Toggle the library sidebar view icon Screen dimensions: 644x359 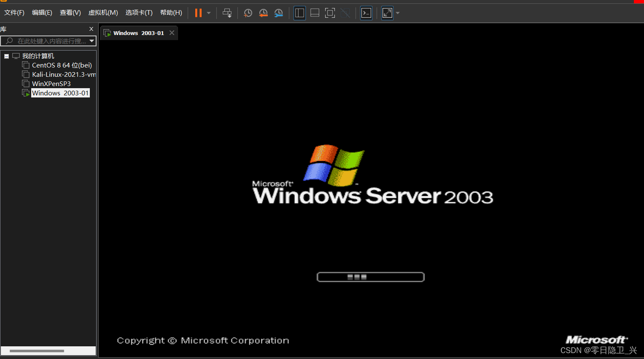click(299, 13)
